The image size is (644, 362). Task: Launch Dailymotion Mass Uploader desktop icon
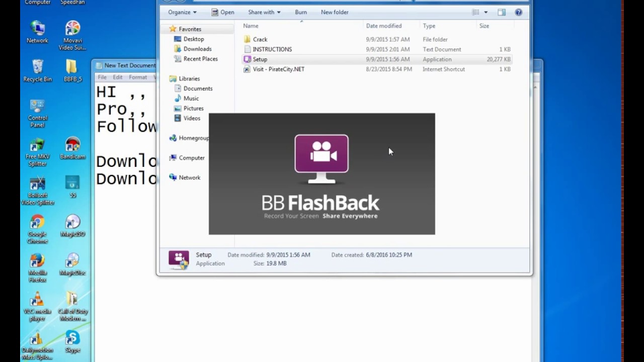click(x=37, y=345)
